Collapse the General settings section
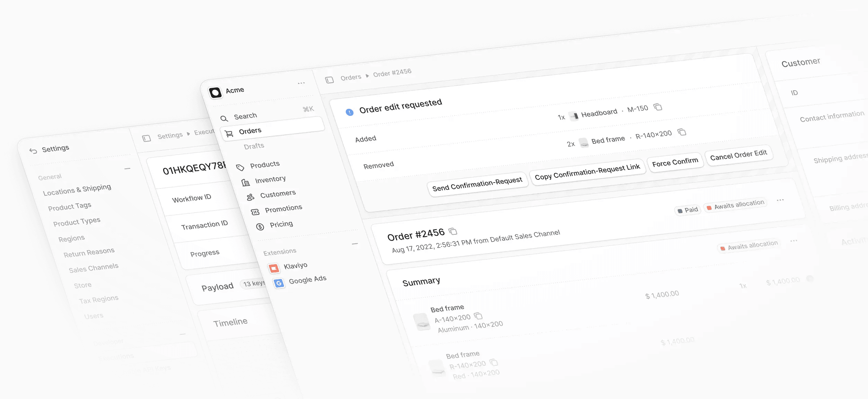Image resolution: width=868 pixels, height=399 pixels. 127,169
